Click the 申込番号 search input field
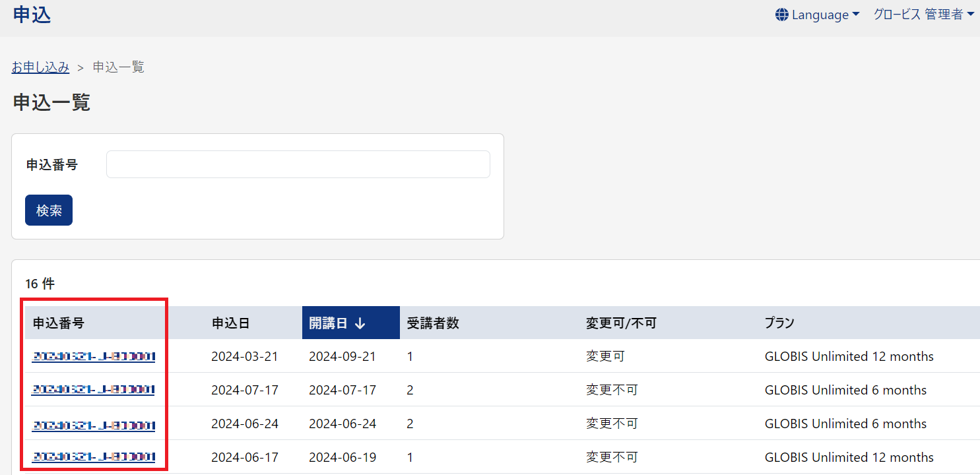 298,164
